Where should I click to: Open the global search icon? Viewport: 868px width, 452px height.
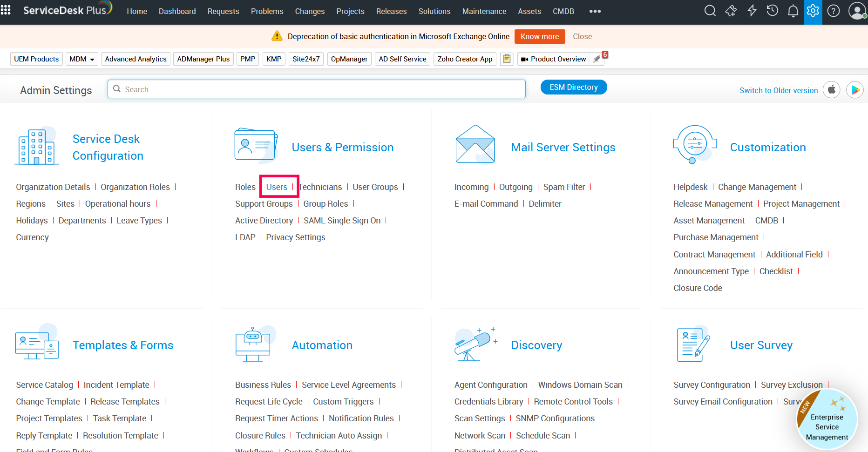710,11
